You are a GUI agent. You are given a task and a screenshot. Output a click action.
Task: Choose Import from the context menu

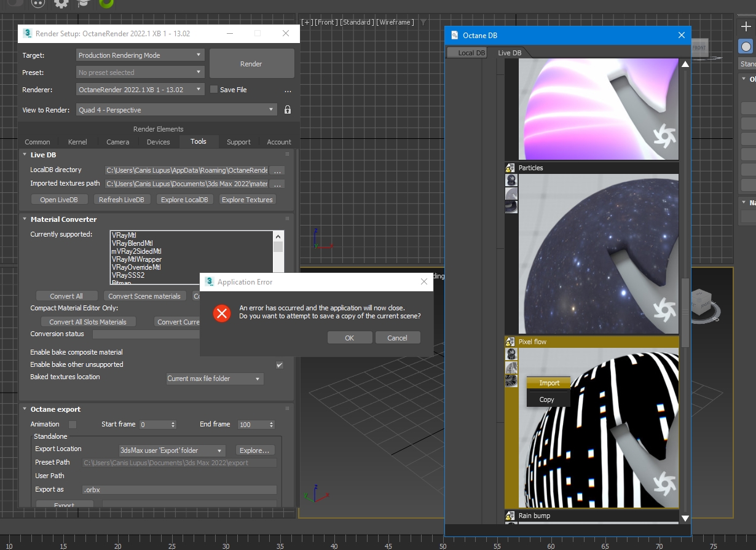[549, 383]
